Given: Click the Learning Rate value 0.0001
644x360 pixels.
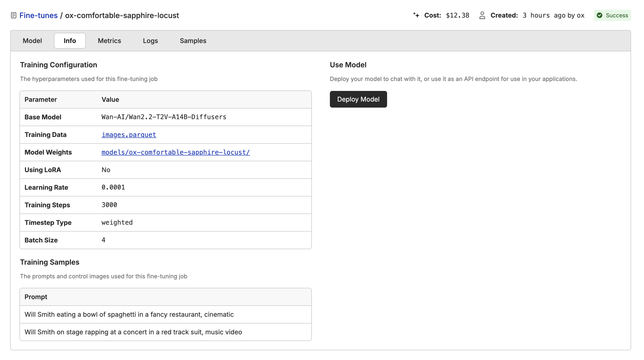Looking at the screenshot, I should (113, 187).
